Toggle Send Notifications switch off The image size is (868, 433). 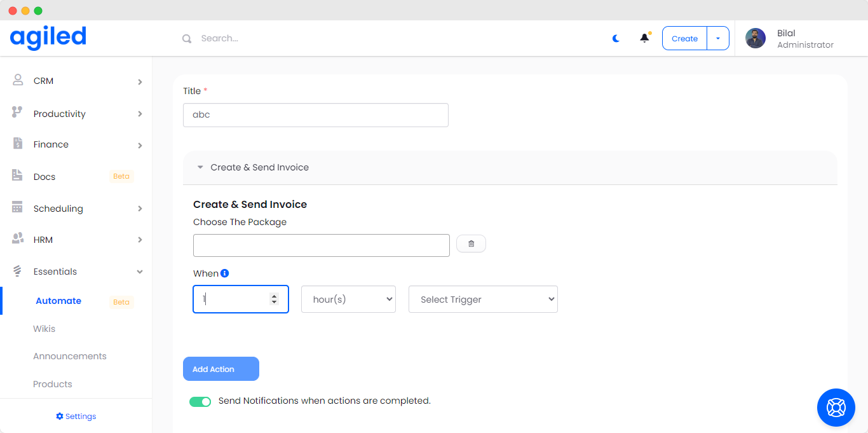200,401
